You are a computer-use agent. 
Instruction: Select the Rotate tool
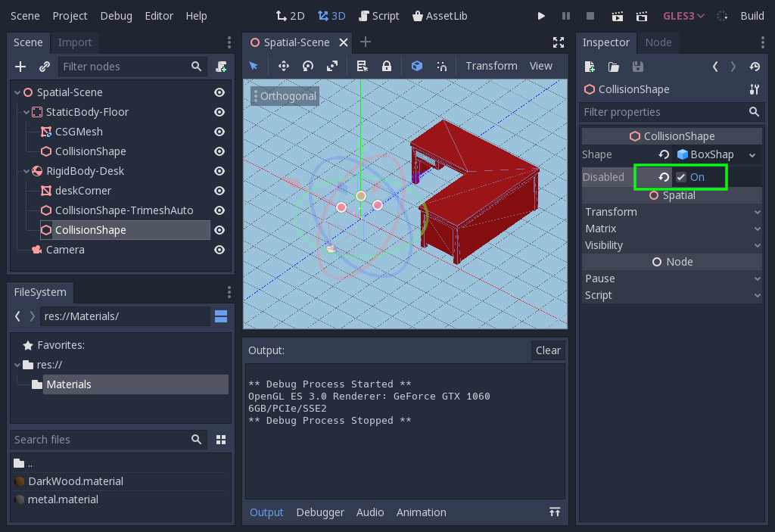[308, 66]
